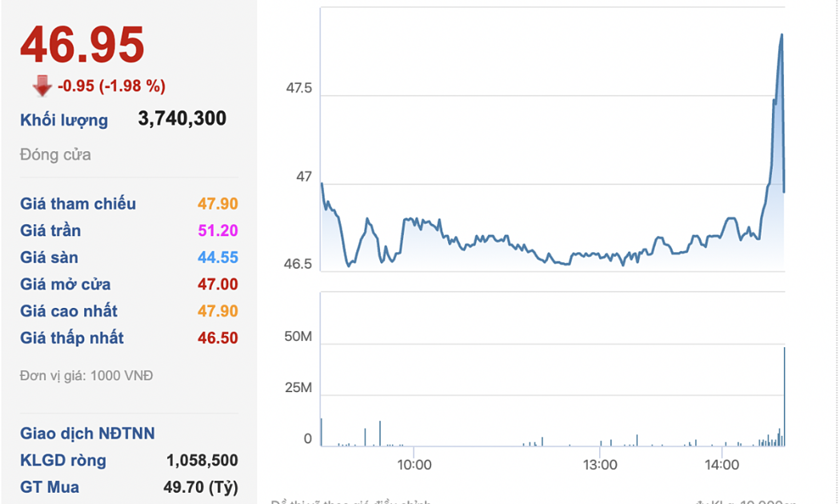Click the 13:00 time axis label
Image resolution: width=840 pixels, height=504 pixels.
tap(599, 465)
